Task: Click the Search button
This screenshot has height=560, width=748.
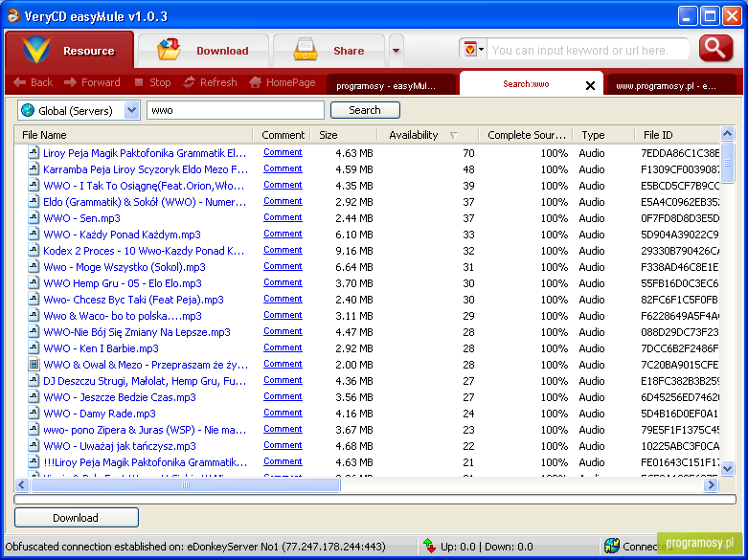Action: (365, 110)
